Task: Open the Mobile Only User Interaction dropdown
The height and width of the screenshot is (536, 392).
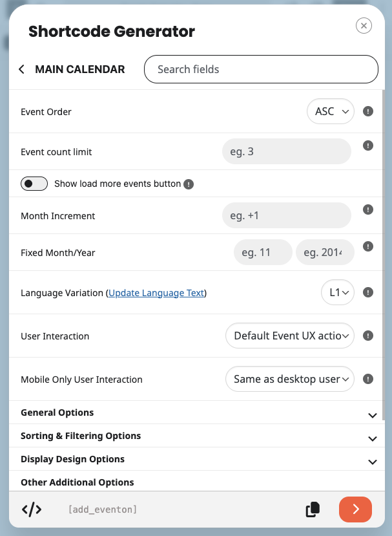Action: [x=290, y=379]
